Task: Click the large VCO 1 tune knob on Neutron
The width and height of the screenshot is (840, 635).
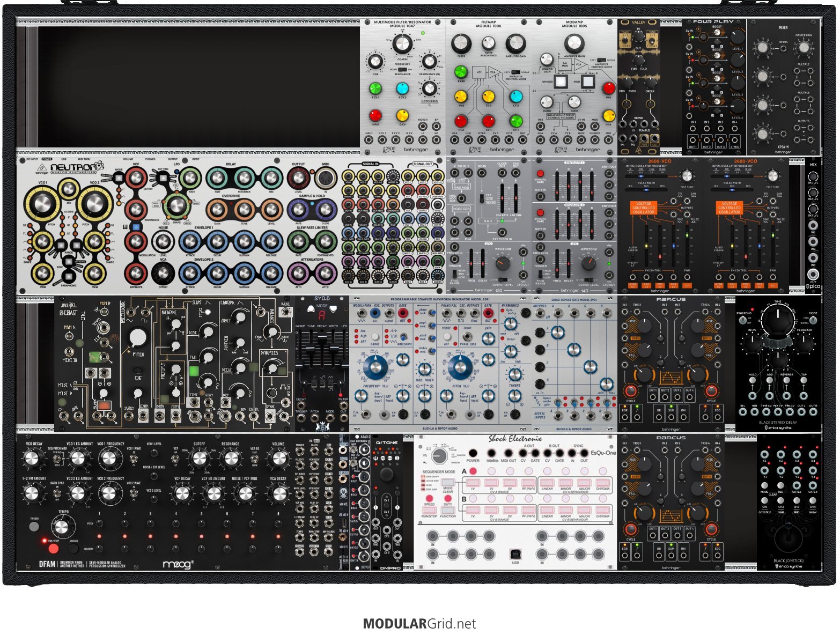Action: (43, 204)
